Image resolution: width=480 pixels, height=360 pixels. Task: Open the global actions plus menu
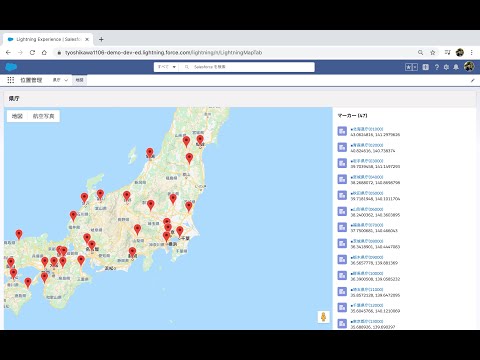(x=426, y=67)
